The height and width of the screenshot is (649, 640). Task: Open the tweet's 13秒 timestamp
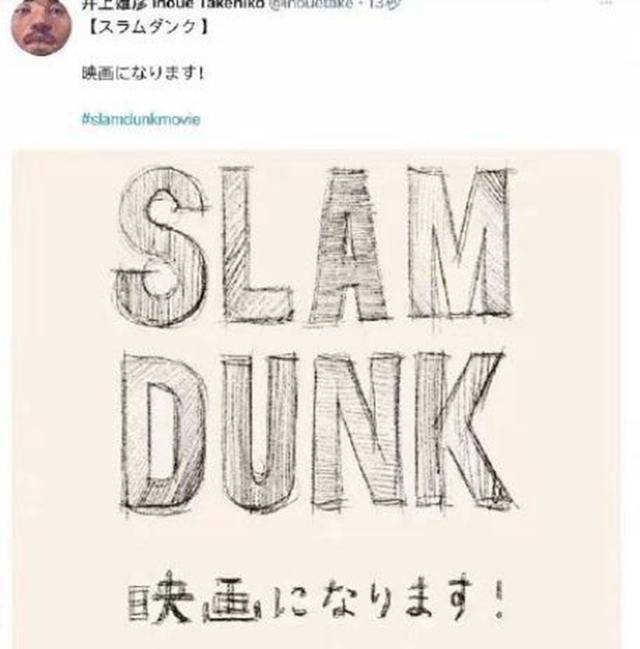point(385,4)
